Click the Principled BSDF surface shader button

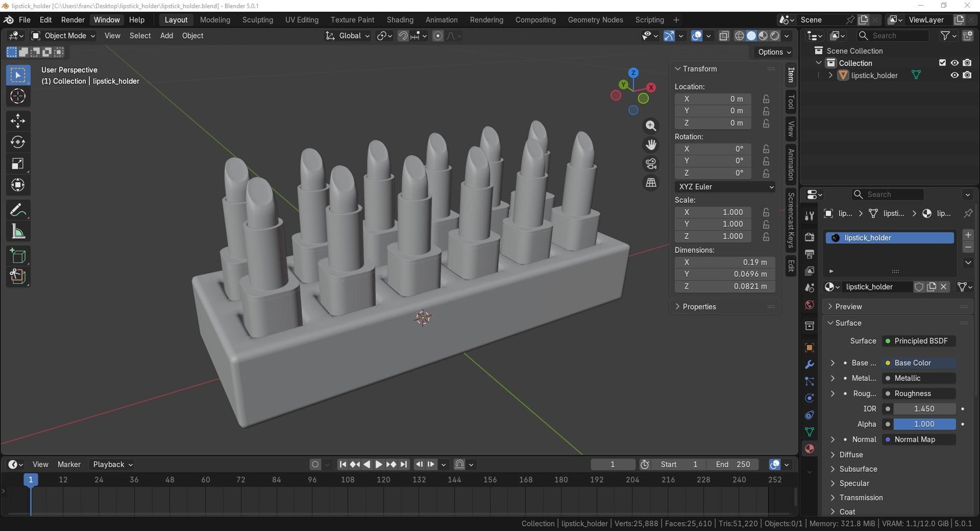click(919, 341)
